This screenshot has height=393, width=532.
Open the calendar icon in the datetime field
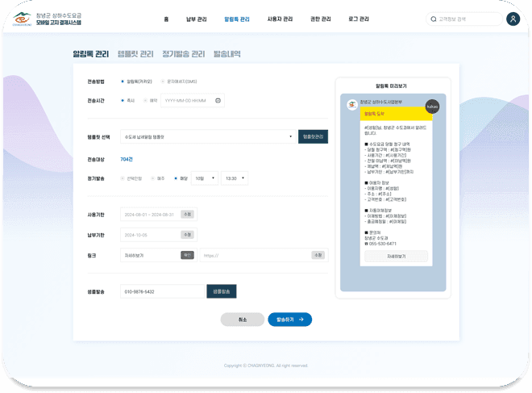point(218,101)
